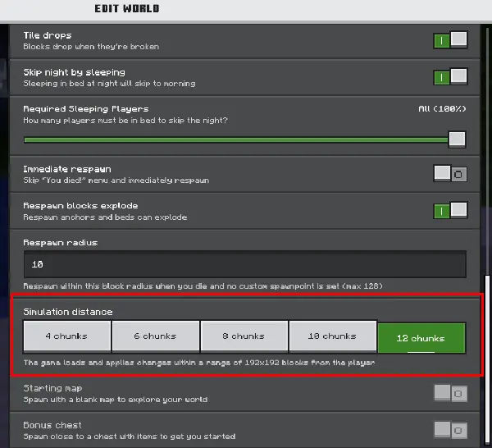Image resolution: width=492 pixels, height=448 pixels.
Task: Click the Edit World title text
Action: 127,9
